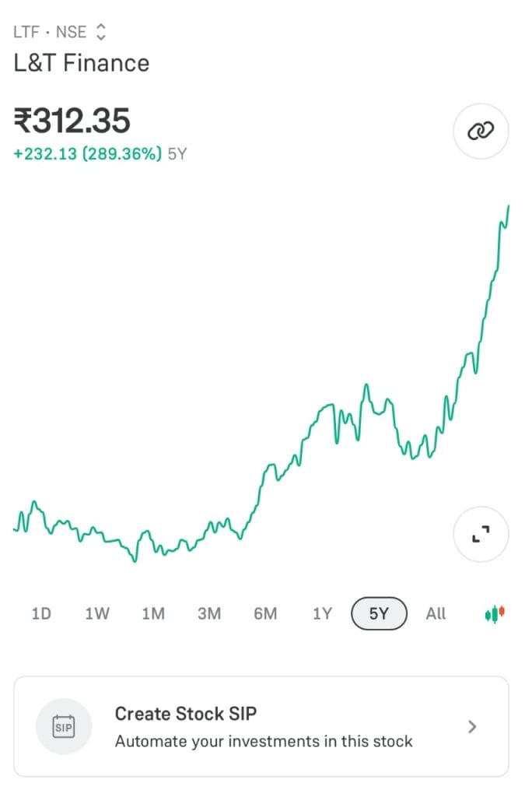This screenshot has height=797, width=532.
Task: Tap 'Automate your investments in this stock'
Action: pos(264,741)
